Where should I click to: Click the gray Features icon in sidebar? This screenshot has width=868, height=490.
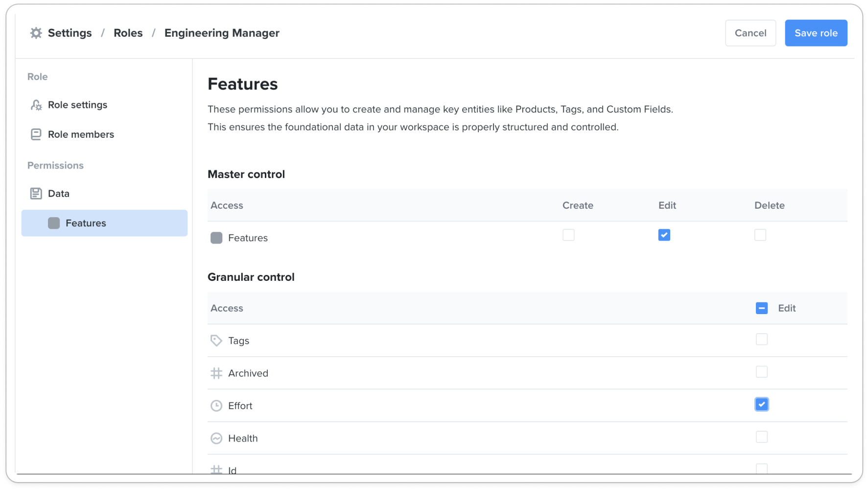click(x=54, y=223)
